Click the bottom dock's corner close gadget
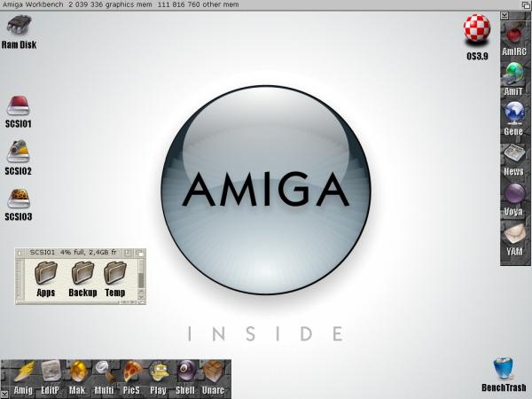532x399 pixels. (4, 394)
